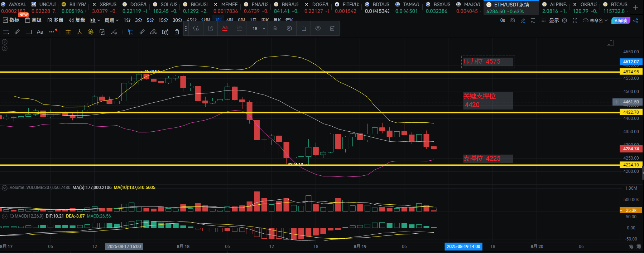Screen dimensions: 644x253
Task: Select the 15分 timeframe
Action: [163, 20]
